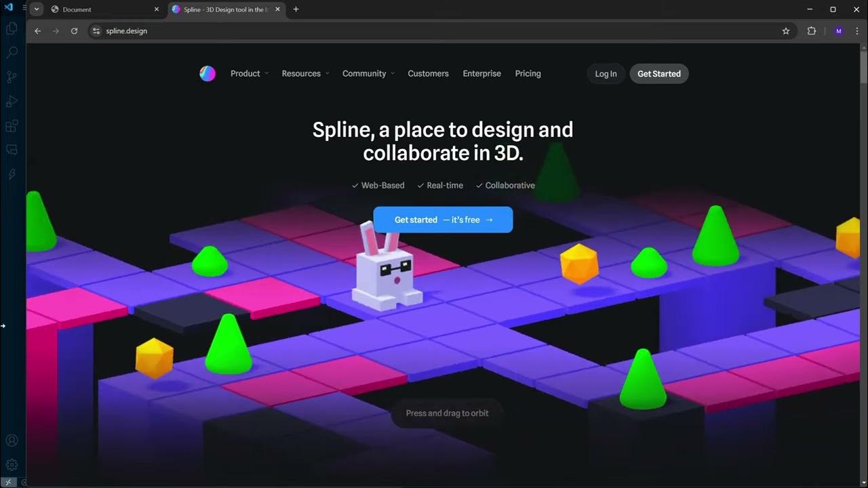Expand the Product dropdown menu

[x=250, y=74]
